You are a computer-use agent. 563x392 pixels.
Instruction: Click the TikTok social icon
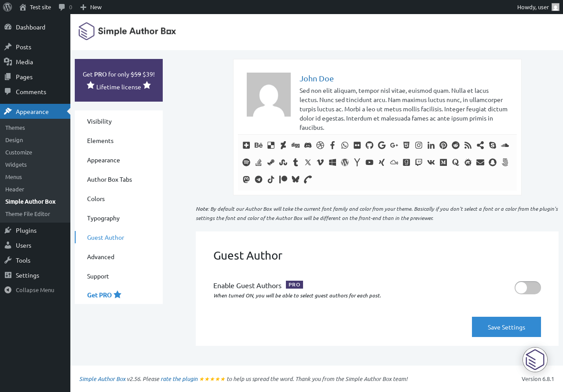click(271, 180)
